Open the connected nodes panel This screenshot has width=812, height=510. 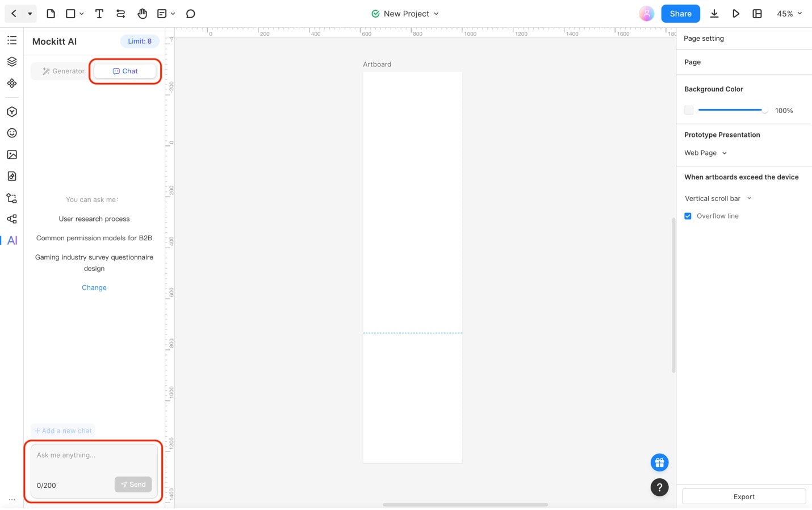coord(12,219)
